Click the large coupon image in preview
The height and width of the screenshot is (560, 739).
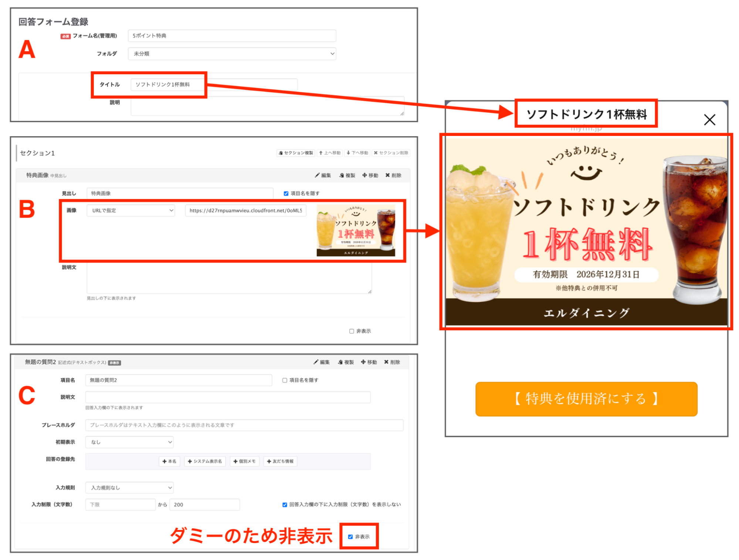click(x=586, y=232)
